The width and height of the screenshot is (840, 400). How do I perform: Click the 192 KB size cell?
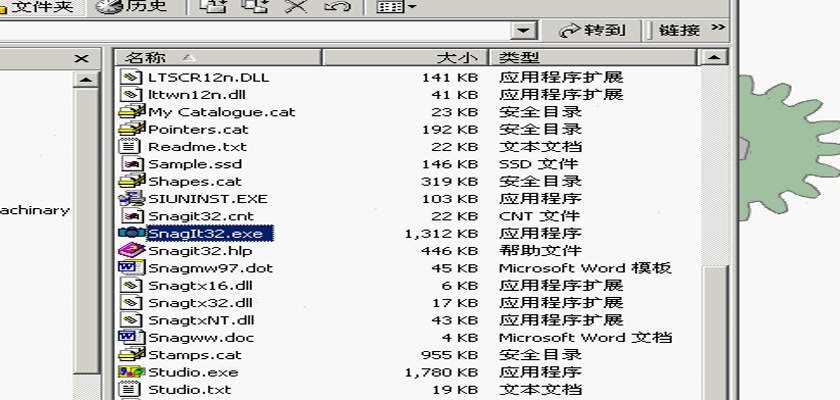[449, 130]
